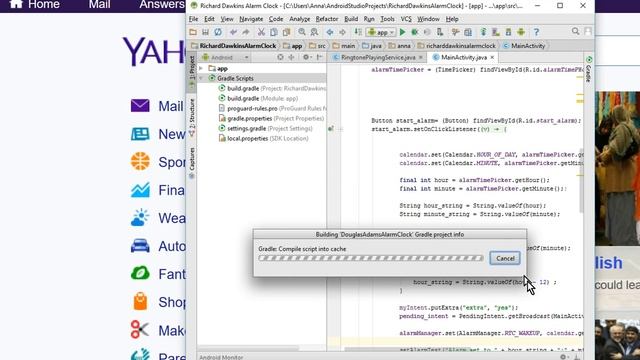Click the Make Project build icon
The height and width of the screenshot is (360, 640).
click(358, 32)
